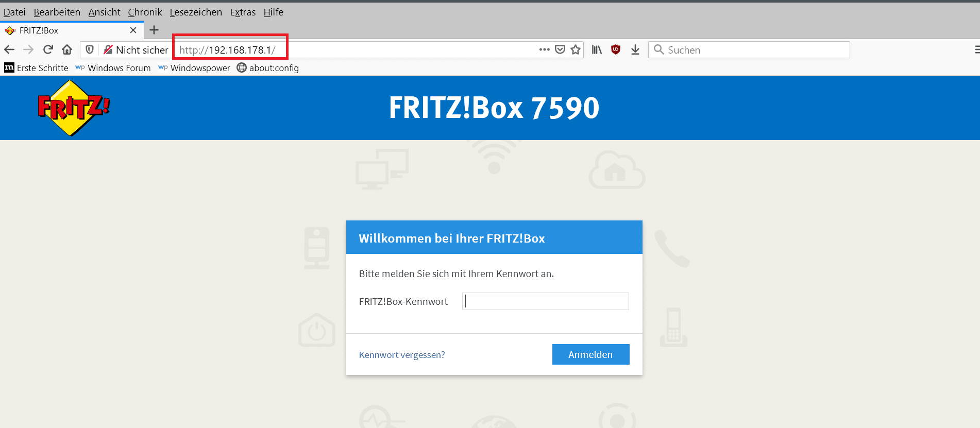This screenshot has width=980, height=428.
Task: Open the Datei menu
Action: [x=14, y=12]
